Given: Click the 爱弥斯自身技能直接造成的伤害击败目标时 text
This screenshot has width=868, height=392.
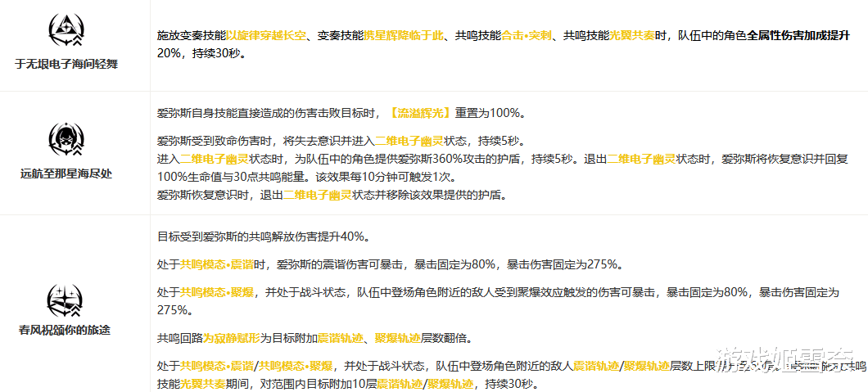Looking at the screenshot, I should 264,113.
